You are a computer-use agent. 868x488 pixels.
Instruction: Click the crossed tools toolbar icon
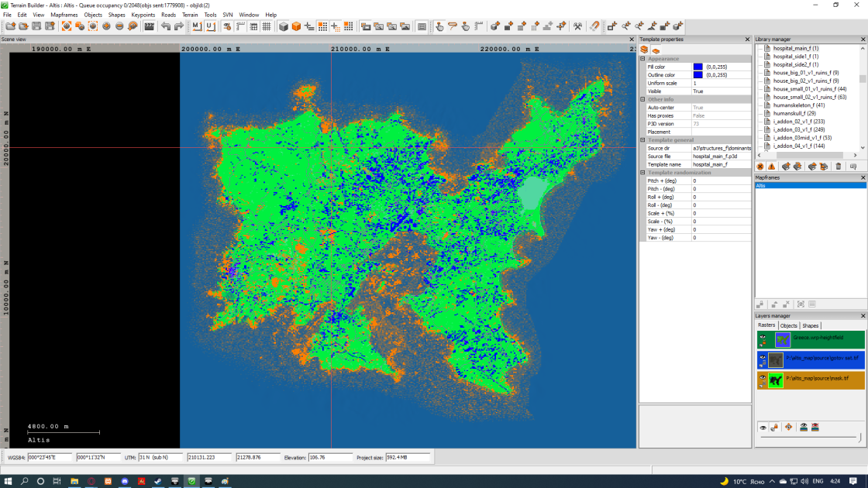pos(577,26)
